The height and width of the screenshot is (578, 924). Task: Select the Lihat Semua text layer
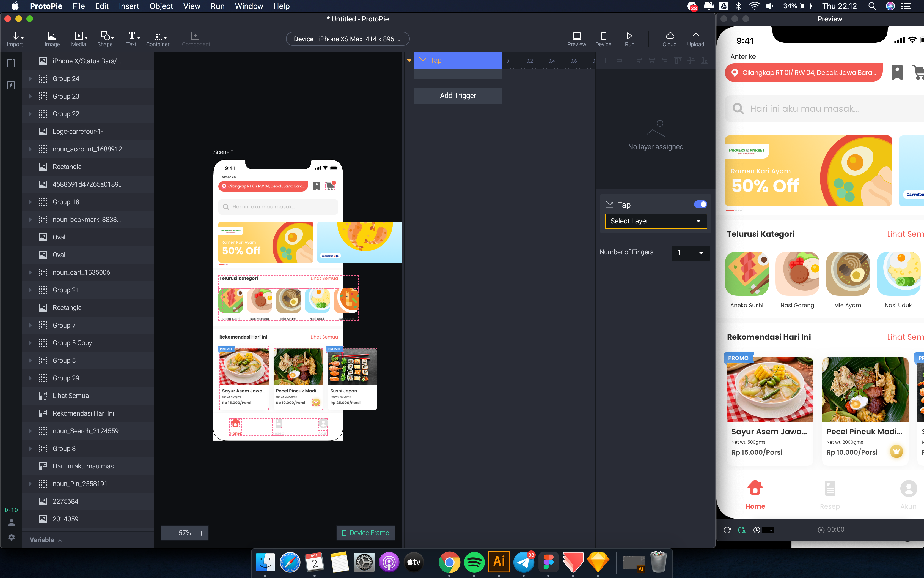pyautogui.click(x=88, y=396)
